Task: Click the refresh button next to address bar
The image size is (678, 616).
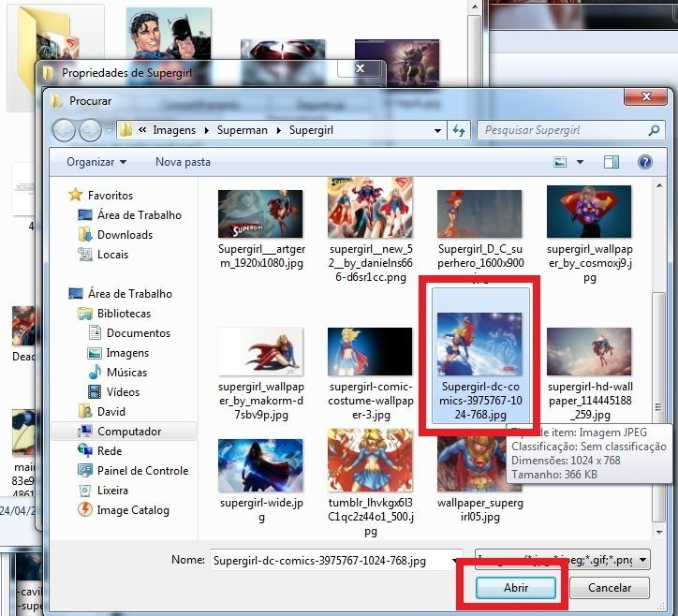Action: coord(458,130)
